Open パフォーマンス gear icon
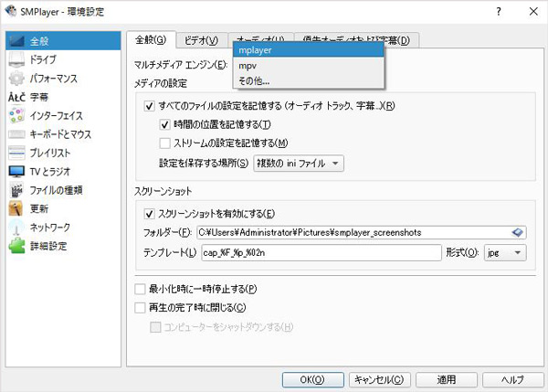Image resolution: width=548 pixels, height=392 pixels. coord(16,79)
